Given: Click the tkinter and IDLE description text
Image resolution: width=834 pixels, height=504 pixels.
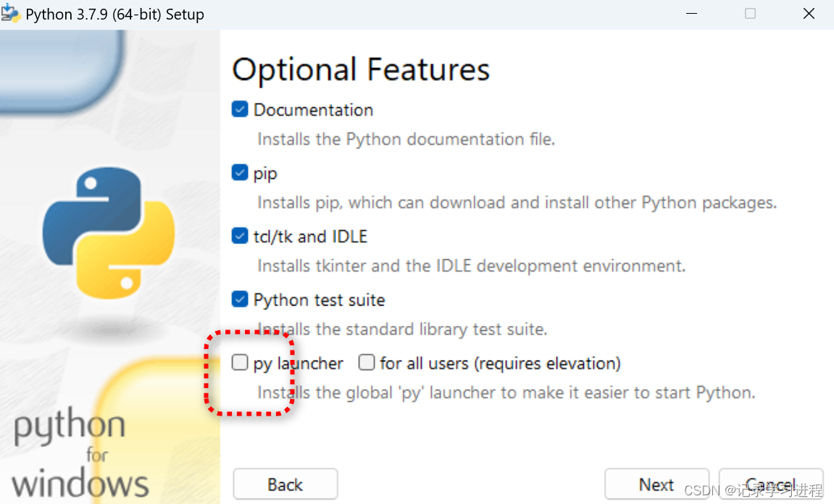Looking at the screenshot, I should click(x=471, y=266).
